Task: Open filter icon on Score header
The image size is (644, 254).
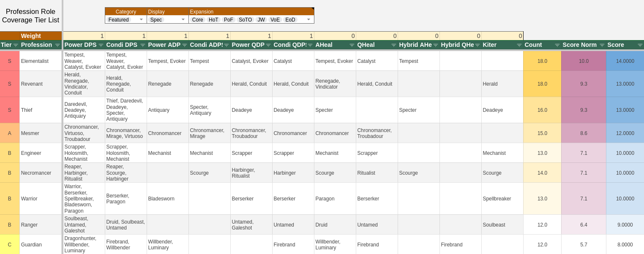Action: point(640,45)
